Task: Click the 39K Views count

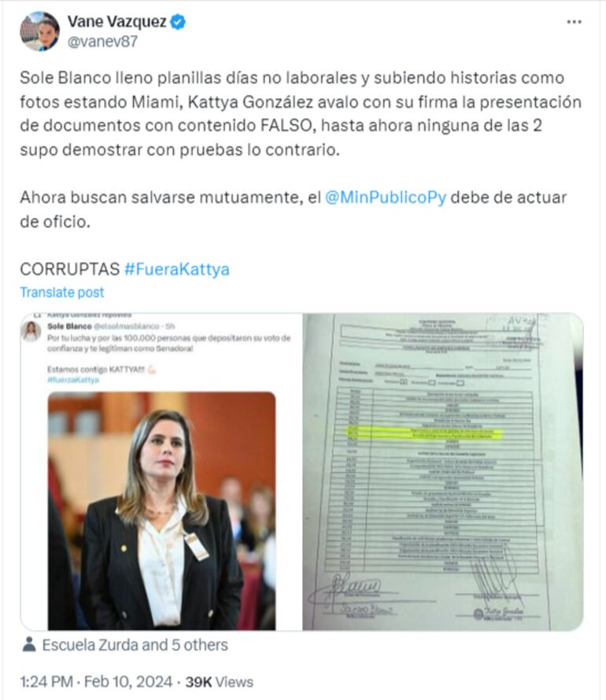Action: click(x=220, y=682)
